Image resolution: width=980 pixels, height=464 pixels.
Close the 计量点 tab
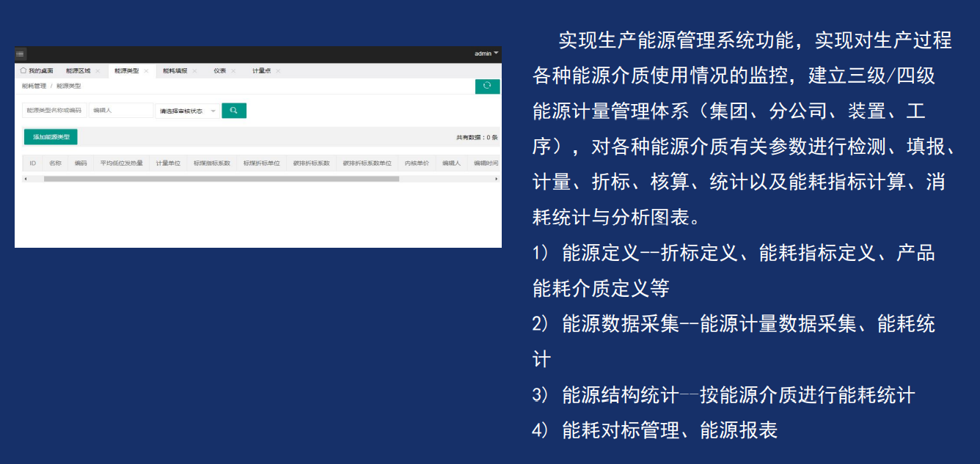(x=278, y=71)
